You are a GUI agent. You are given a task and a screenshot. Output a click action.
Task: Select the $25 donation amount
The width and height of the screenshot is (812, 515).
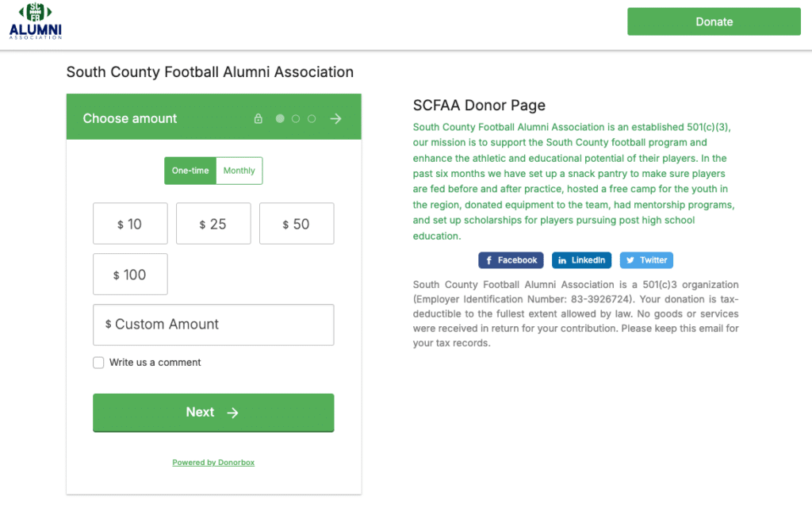point(213,223)
